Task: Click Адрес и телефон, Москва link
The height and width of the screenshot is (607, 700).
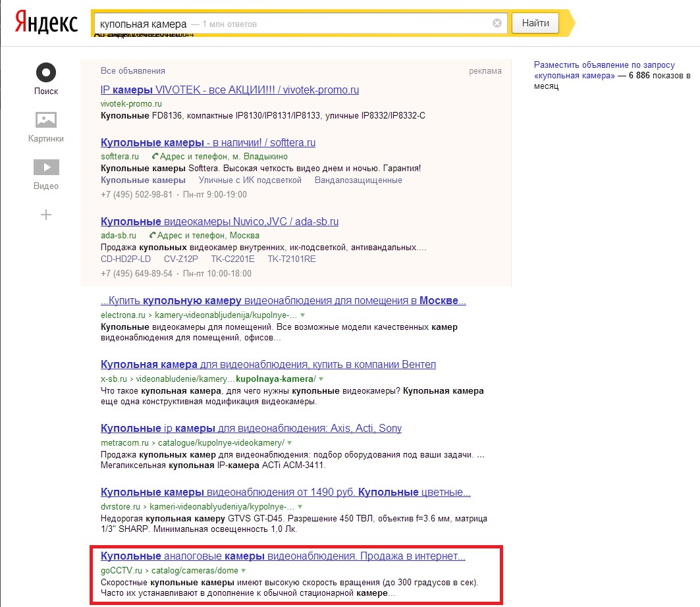Action: coord(208,235)
